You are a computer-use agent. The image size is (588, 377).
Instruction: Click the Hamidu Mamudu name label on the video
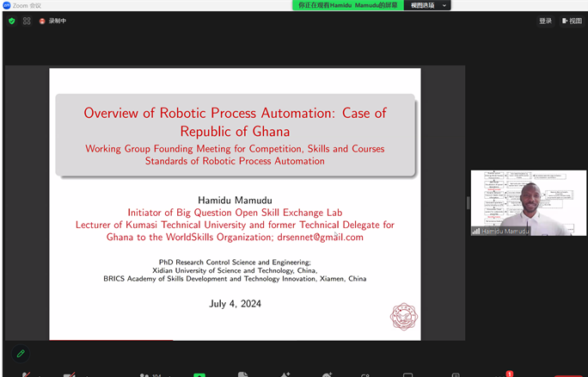(x=505, y=231)
